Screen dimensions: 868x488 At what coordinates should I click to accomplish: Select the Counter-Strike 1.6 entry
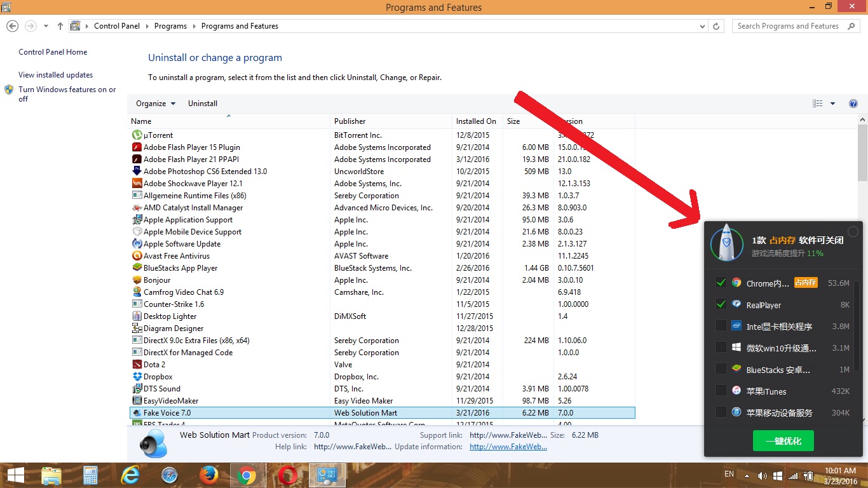coord(382,304)
